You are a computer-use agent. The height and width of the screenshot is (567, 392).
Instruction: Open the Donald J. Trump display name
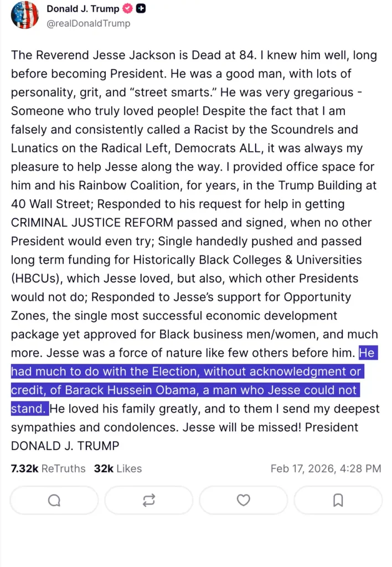(82, 9)
